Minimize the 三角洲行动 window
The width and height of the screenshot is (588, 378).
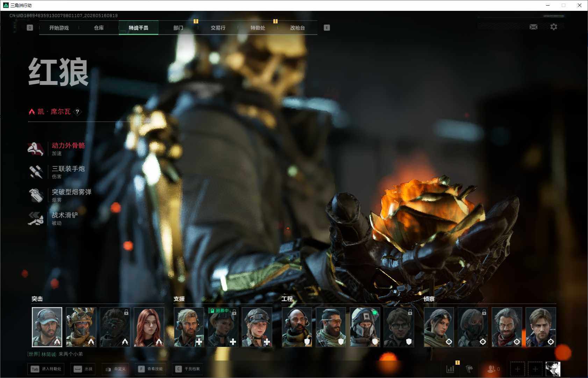(548, 5)
